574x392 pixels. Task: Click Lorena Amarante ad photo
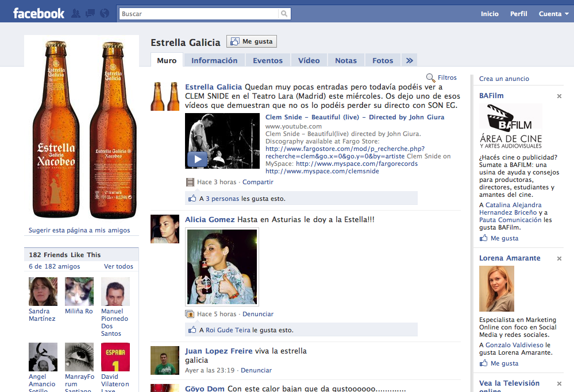coord(497,289)
